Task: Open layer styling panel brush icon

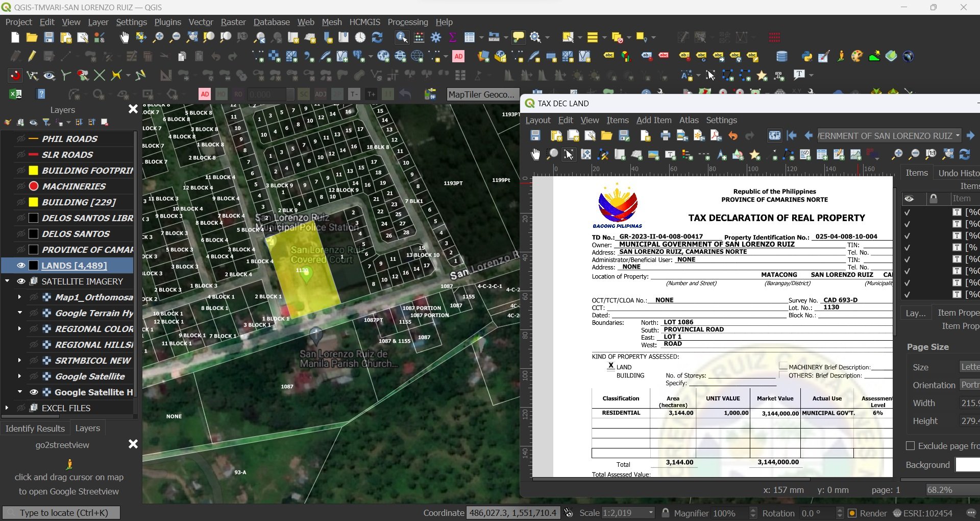Action: [8, 123]
